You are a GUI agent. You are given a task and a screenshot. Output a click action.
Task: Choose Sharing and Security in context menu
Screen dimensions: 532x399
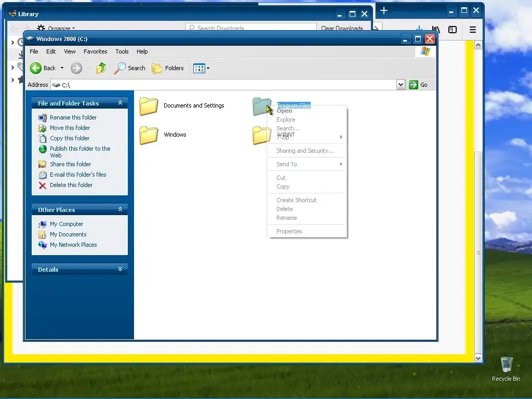[307, 151]
